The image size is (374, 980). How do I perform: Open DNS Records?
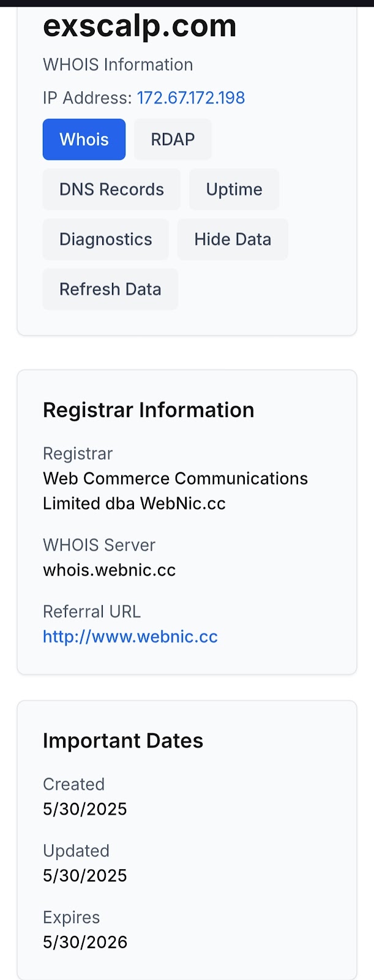(x=111, y=189)
